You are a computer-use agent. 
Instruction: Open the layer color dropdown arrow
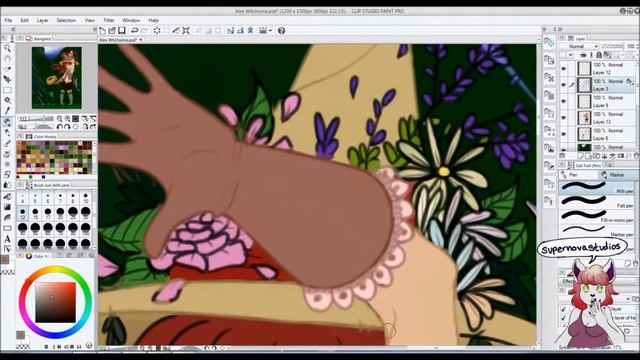pos(571,55)
